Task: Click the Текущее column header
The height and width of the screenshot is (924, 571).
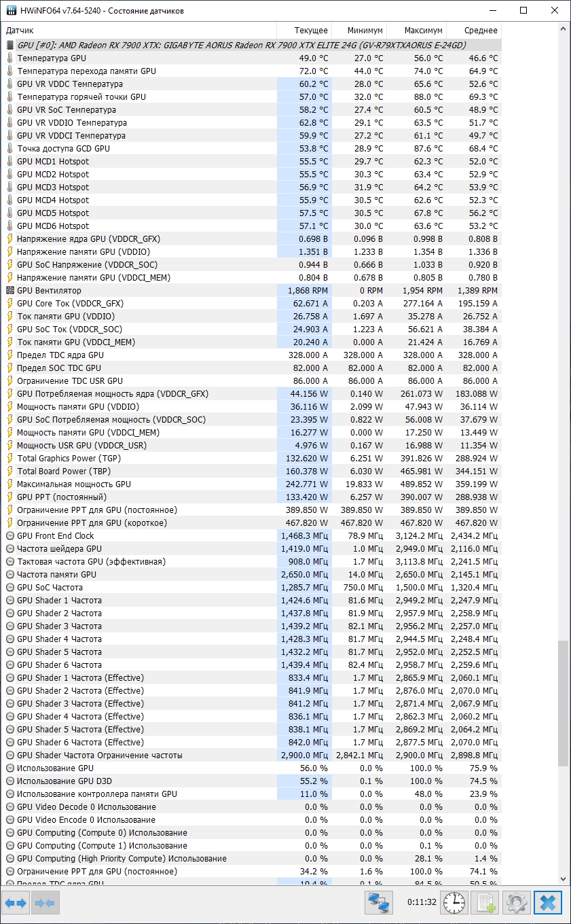Action: pyautogui.click(x=304, y=31)
